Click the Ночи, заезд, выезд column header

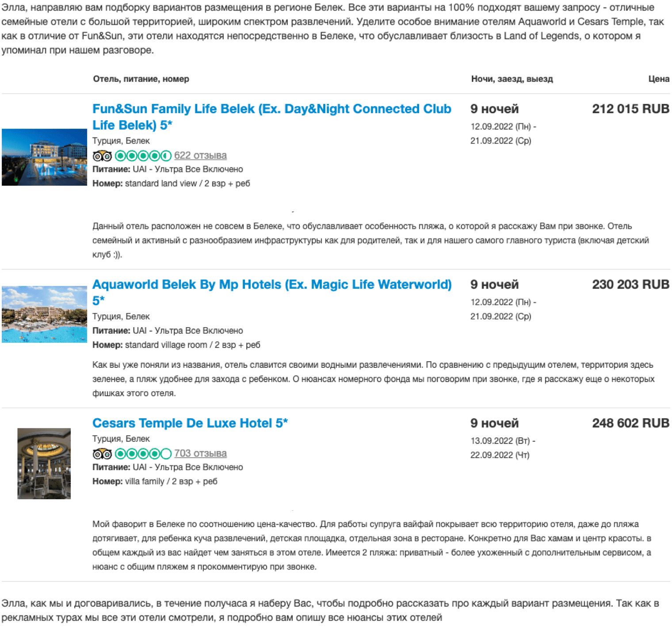click(x=512, y=79)
